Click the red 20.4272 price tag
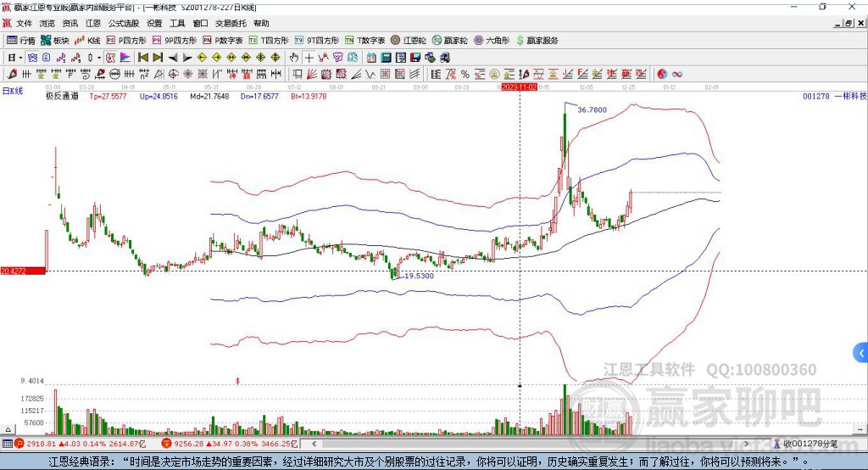 click(x=23, y=271)
